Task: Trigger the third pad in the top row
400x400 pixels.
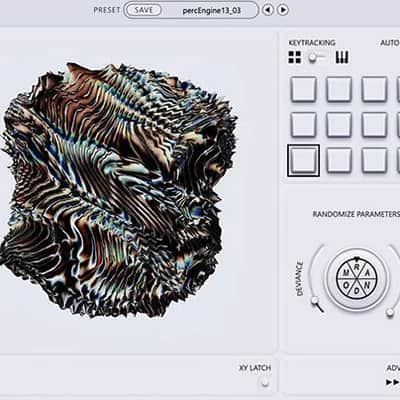Action: tap(374, 89)
